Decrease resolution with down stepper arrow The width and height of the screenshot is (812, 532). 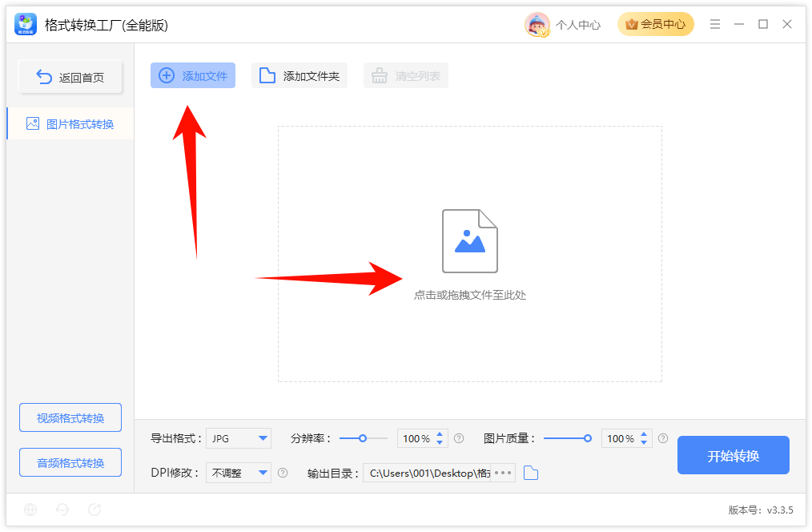pyautogui.click(x=440, y=443)
